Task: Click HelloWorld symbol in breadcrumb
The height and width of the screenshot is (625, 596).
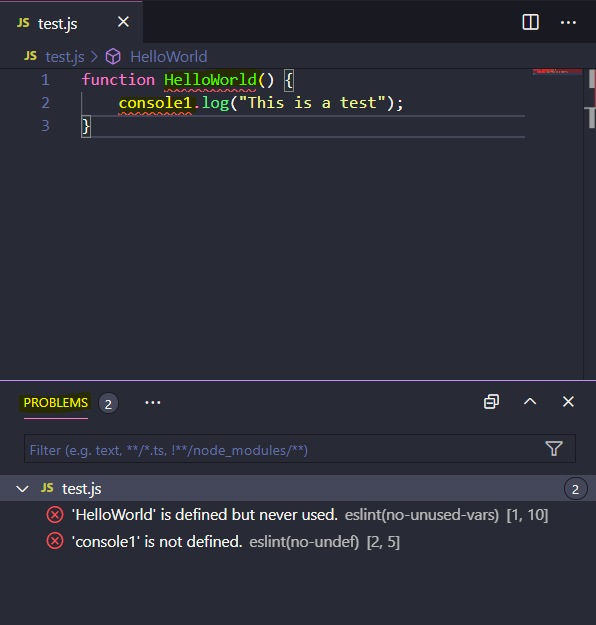Action: 169,57
